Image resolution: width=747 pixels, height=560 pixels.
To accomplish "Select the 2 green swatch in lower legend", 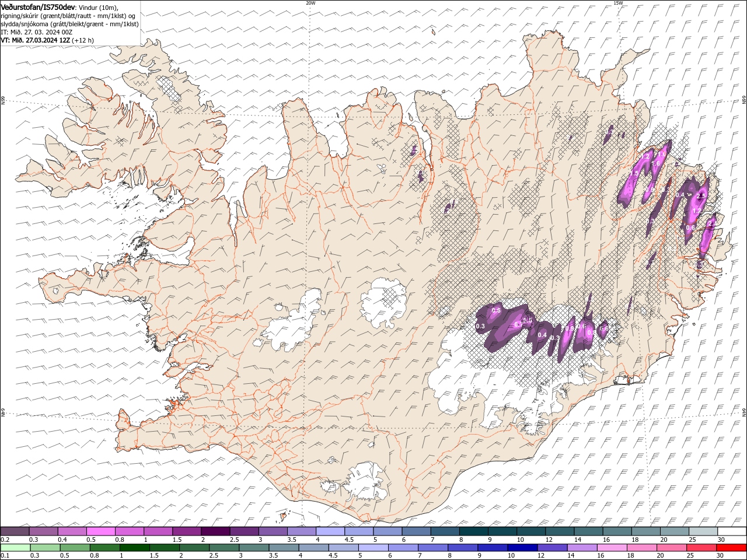I will [x=194, y=548].
